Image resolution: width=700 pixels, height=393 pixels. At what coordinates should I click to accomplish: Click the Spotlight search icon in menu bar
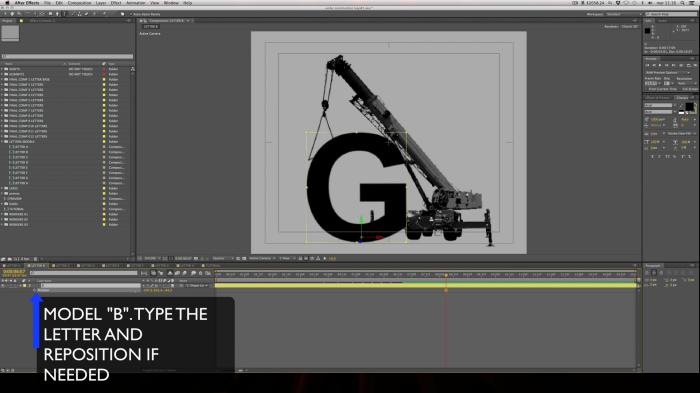pos(683,3)
